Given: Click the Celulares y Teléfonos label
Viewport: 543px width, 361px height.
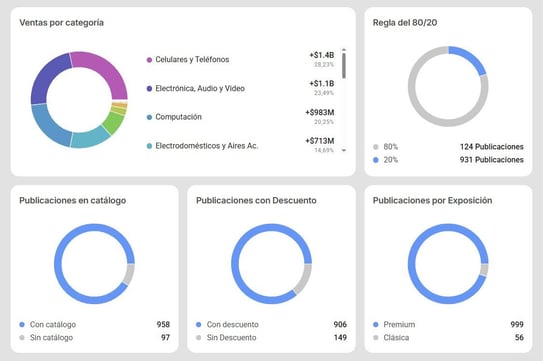Looking at the screenshot, I should point(192,60).
